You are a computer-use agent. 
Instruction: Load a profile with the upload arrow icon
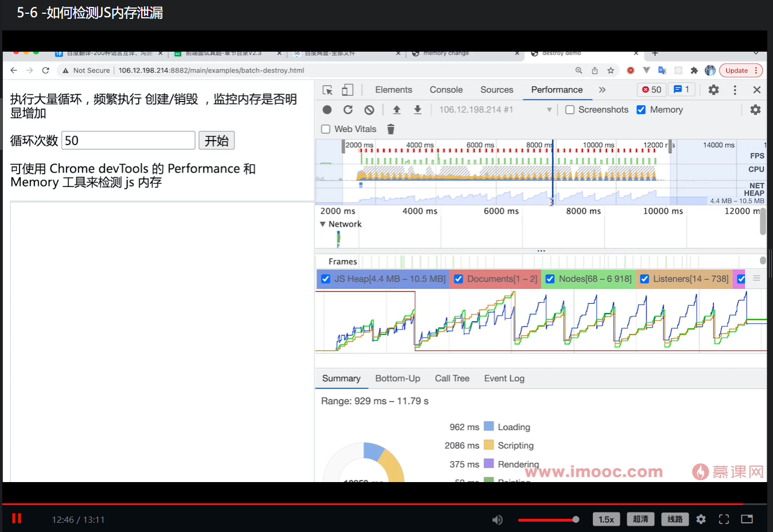coord(397,110)
